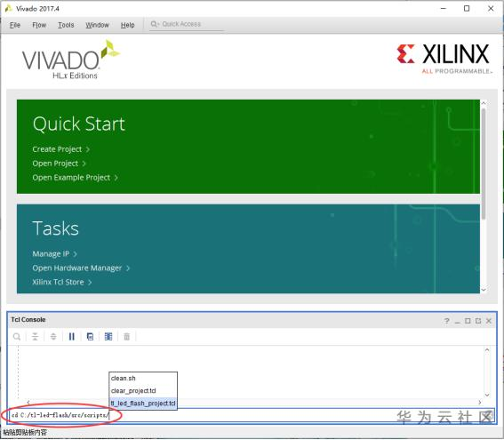Launch Open Hardware Manager

pos(81,268)
